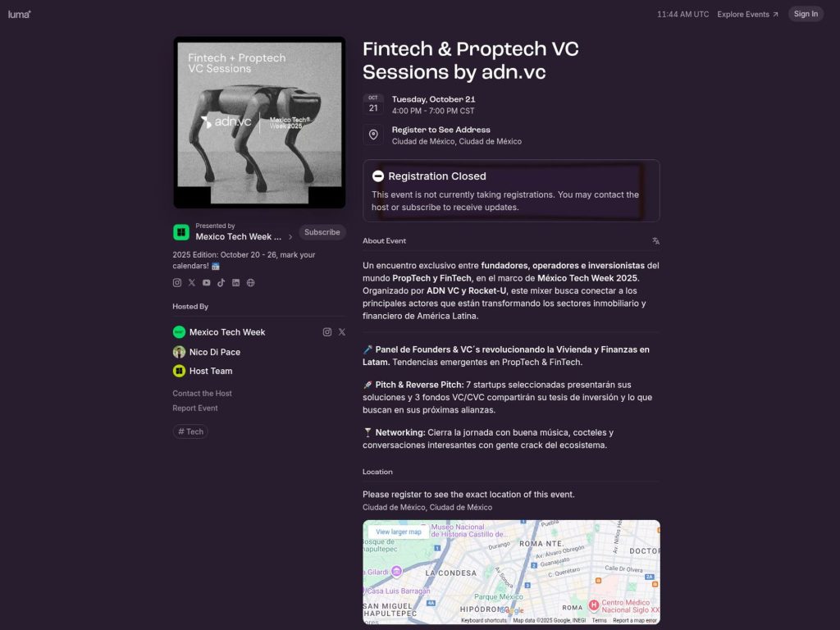This screenshot has height=630, width=840.
Task: Open the LinkedIn page icon
Action: click(x=236, y=282)
